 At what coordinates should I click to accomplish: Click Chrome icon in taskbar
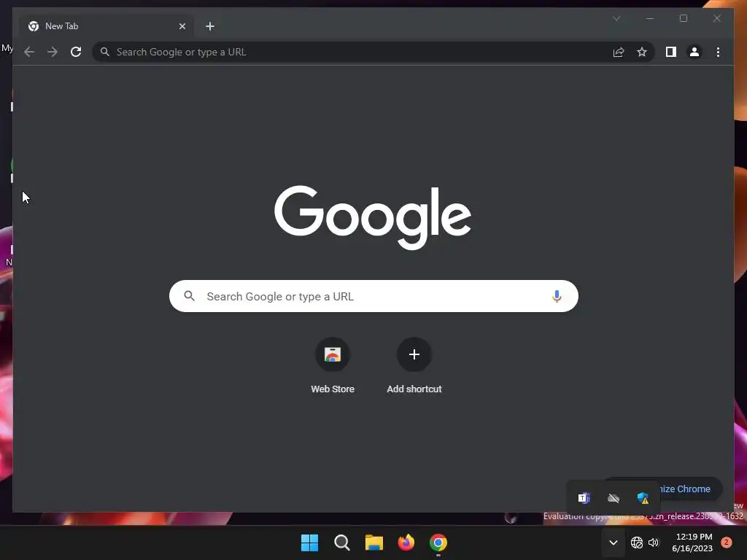[438, 542]
